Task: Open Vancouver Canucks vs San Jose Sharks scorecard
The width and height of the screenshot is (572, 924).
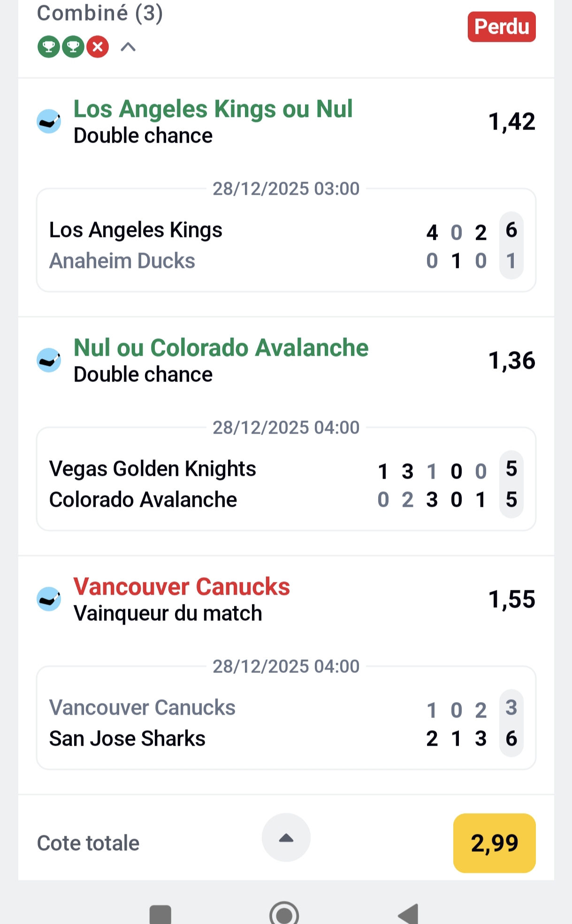Action: (286, 723)
